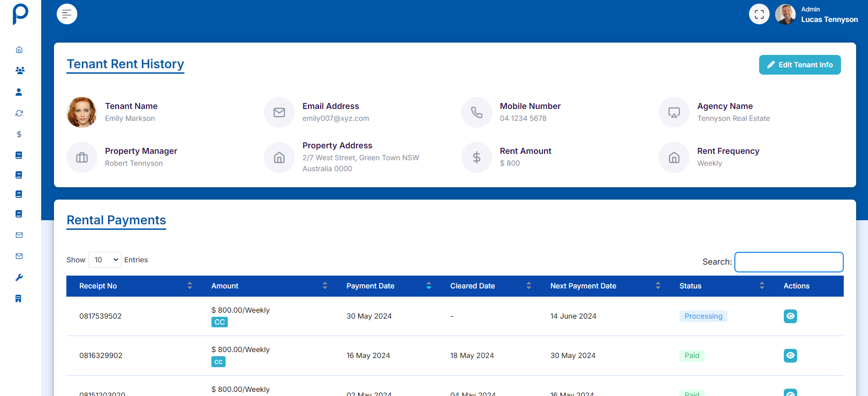Toggle fullscreen mode icon in header
The image size is (868, 396).
(759, 14)
